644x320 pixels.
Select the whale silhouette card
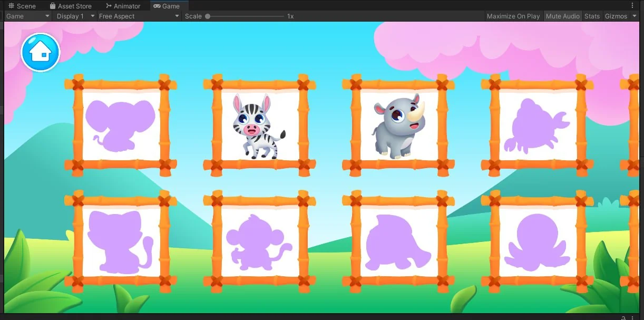coord(398,241)
